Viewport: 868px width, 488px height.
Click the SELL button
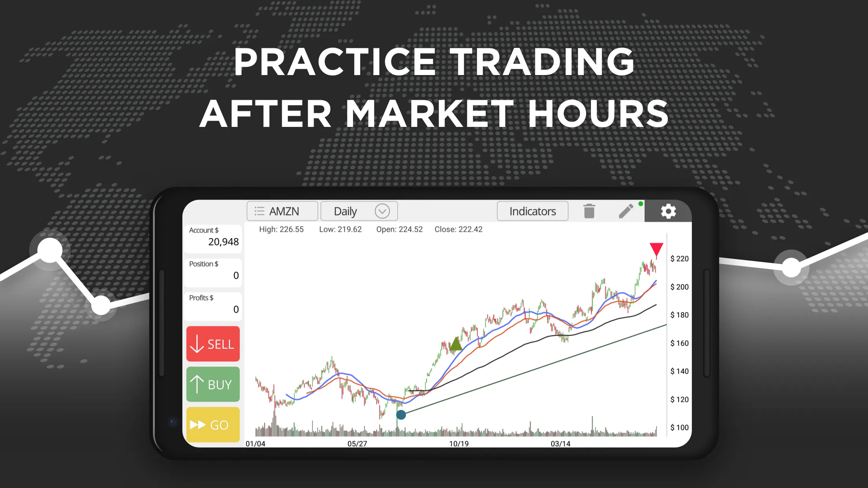tap(213, 344)
